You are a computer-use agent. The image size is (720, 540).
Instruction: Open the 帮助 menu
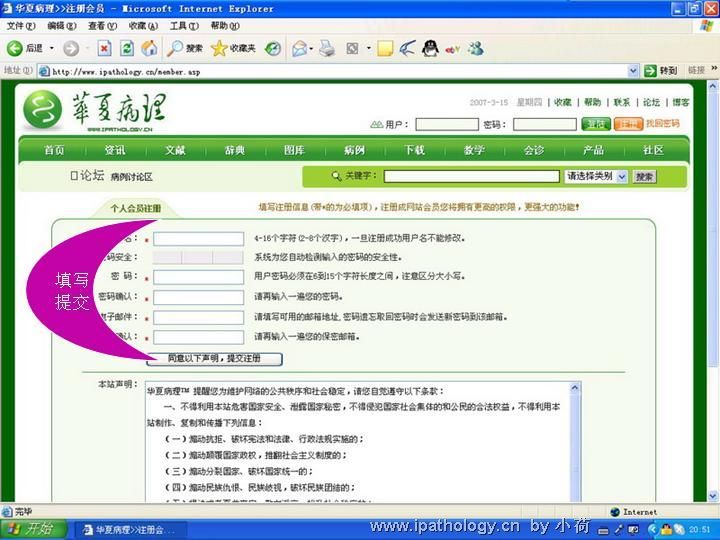click(225, 26)
